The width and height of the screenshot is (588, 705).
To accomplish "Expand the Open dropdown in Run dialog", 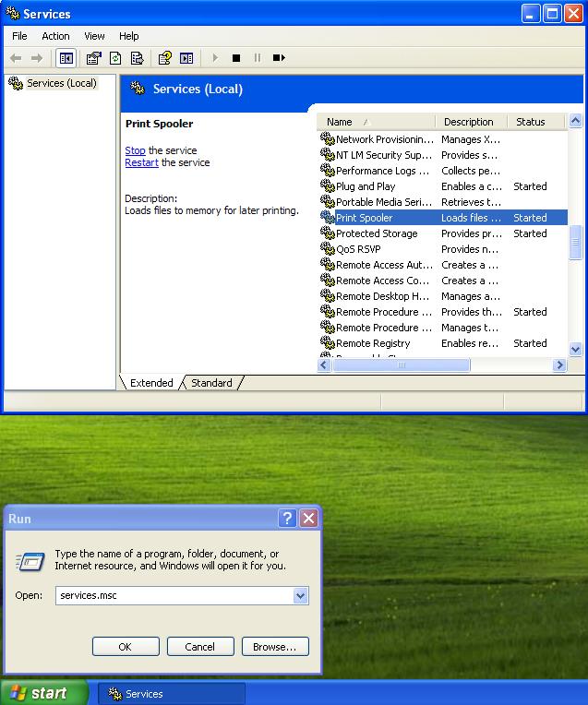I will click(x=300, y=596).
